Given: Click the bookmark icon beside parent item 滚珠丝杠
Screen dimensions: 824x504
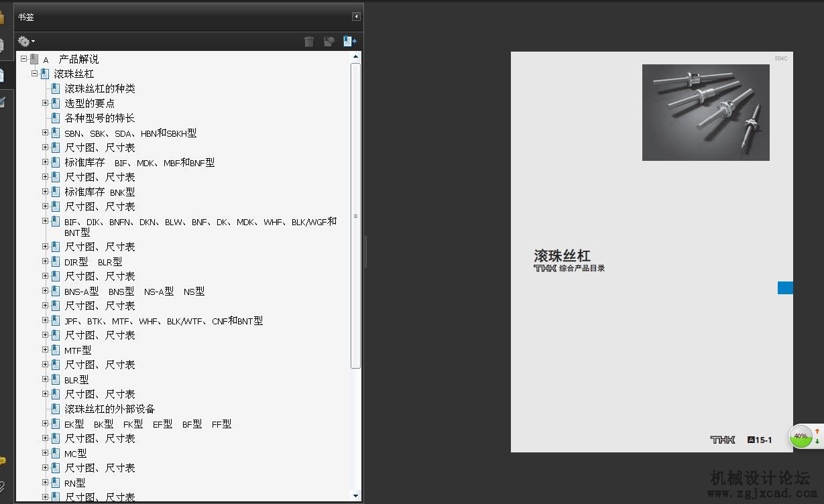Looking at the screenshot, I should 45,74.
